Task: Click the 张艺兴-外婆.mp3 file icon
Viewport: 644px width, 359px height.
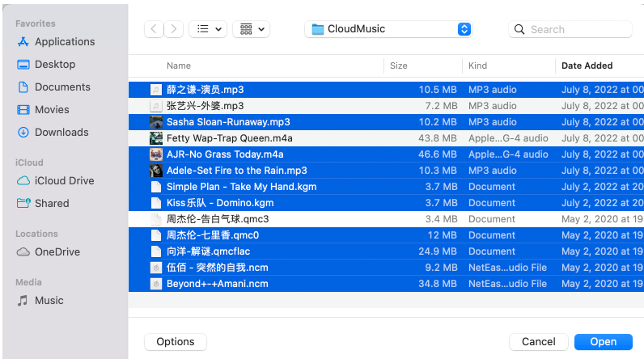Action: [x=156, y=106]
